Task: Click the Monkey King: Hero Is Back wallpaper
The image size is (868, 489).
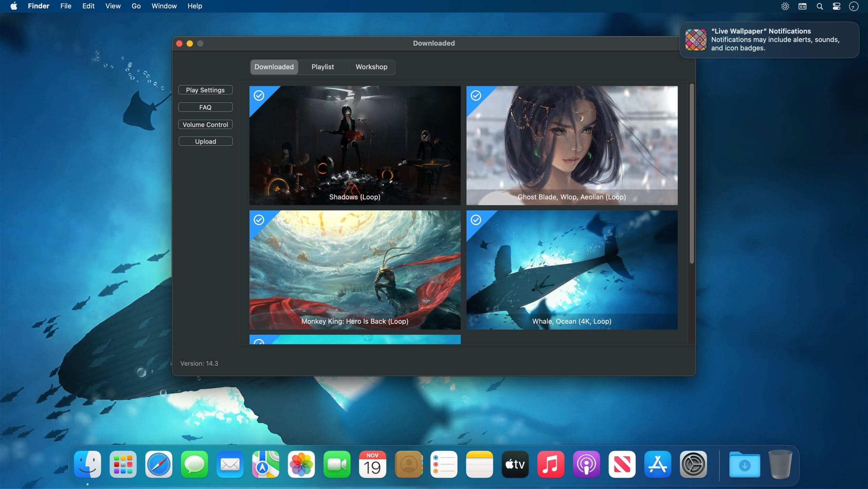Action: [354, 269]
